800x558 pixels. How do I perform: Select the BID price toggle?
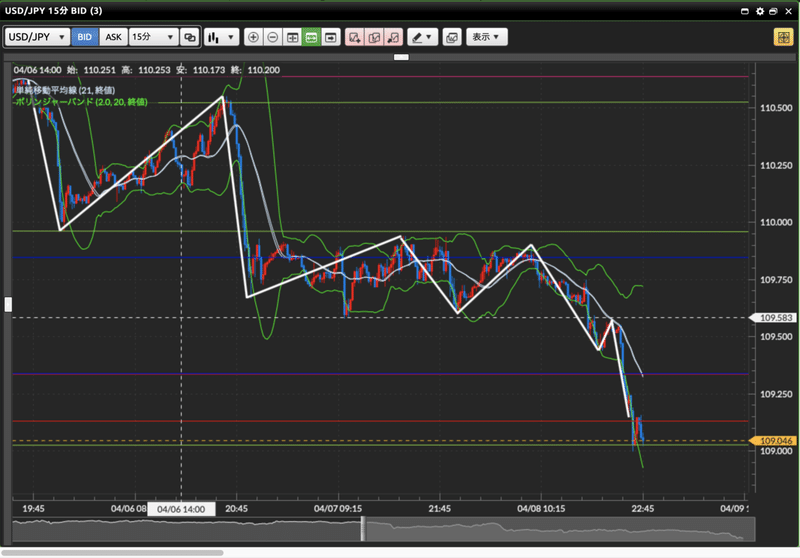tap(85, 37)
